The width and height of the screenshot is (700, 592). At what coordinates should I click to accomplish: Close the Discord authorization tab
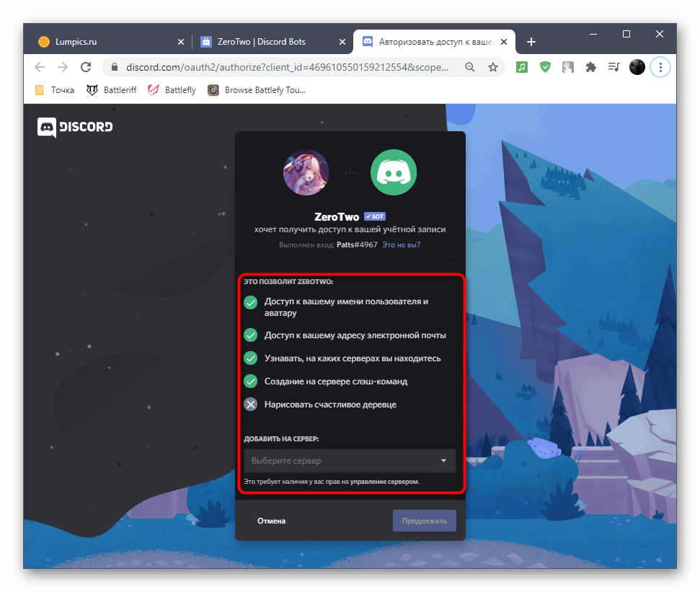point(504,42)
